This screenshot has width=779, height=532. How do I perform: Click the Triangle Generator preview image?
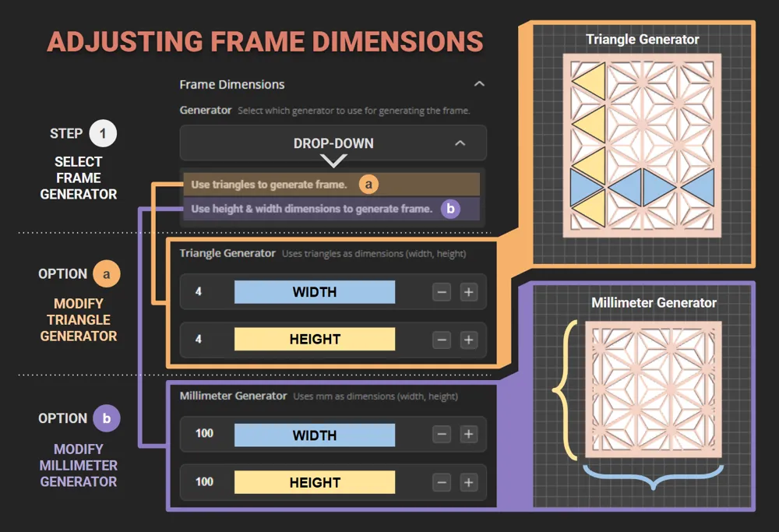pos(643,146)
